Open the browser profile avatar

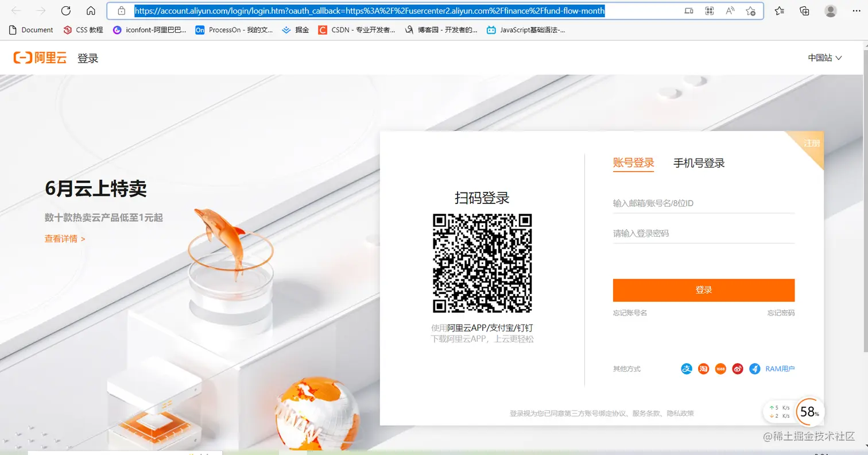[831, 11]
